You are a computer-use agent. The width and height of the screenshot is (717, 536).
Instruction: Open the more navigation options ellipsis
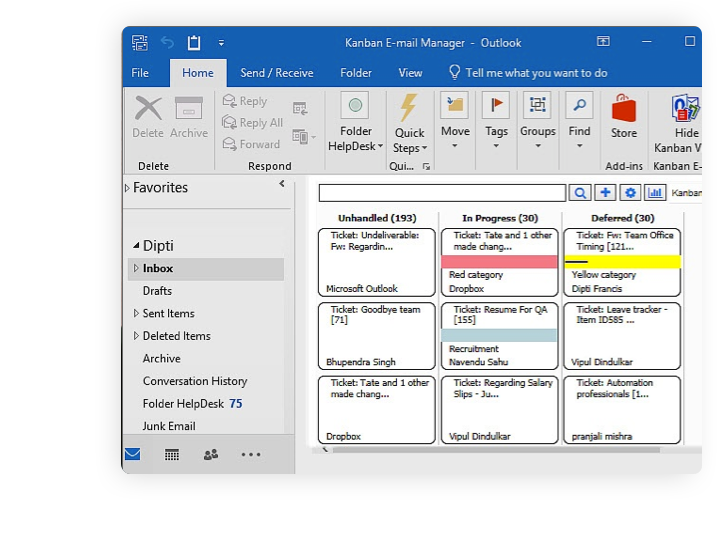pyautogui.click(x=251, y=455)
